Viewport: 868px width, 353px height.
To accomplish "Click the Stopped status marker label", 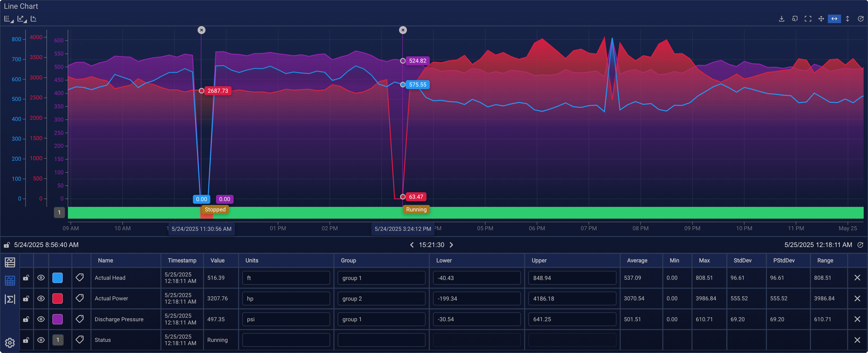I will (215, 210).
